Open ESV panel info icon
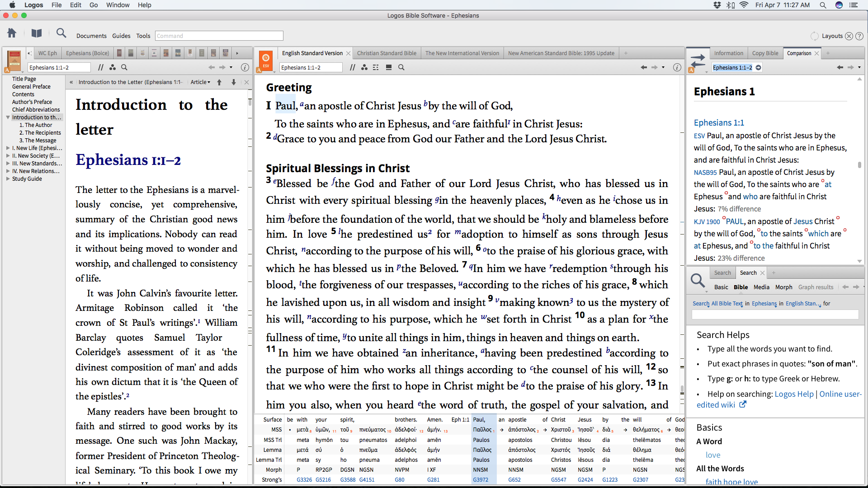Viewport: 868px width, 488px height. [677, 67]
